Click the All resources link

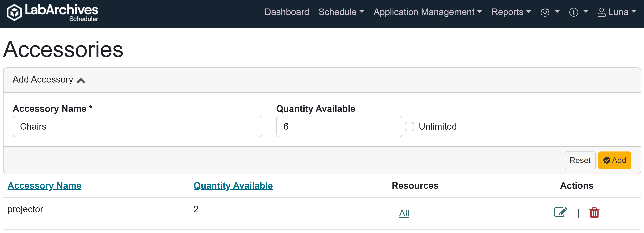pyautogui.click(x=404, y=213)
